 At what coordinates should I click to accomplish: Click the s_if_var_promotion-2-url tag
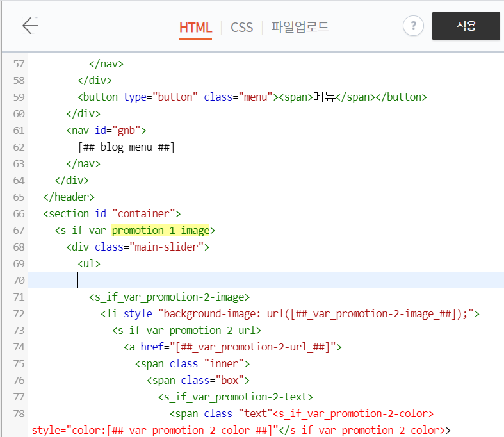coord(187,331)
